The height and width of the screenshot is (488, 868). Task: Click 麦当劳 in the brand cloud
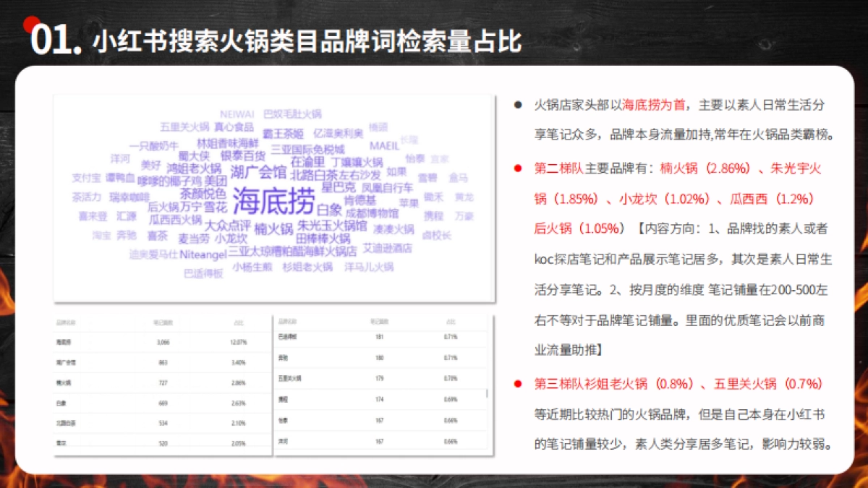pos(195,239)
